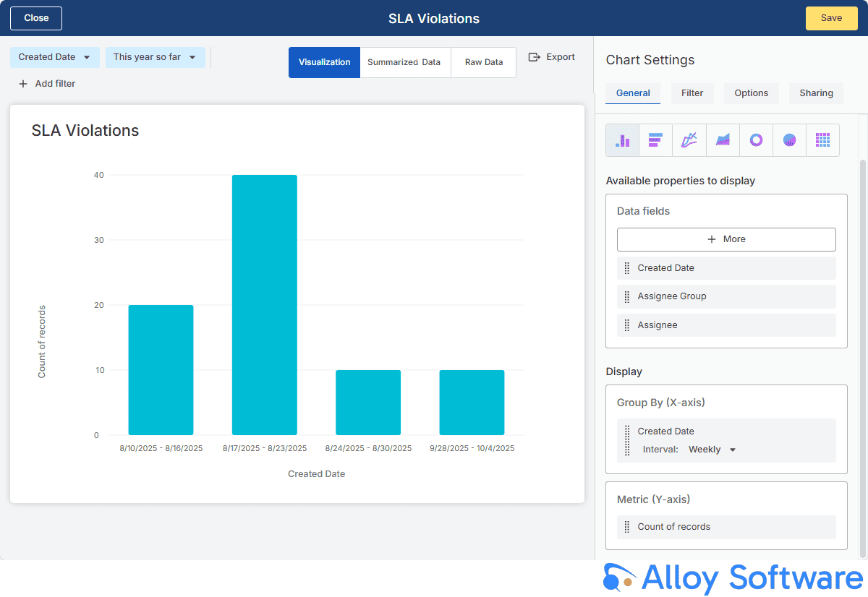The image size is (868, 597).
Task: Open the Weekly interval dropdown
Action: 712,450
